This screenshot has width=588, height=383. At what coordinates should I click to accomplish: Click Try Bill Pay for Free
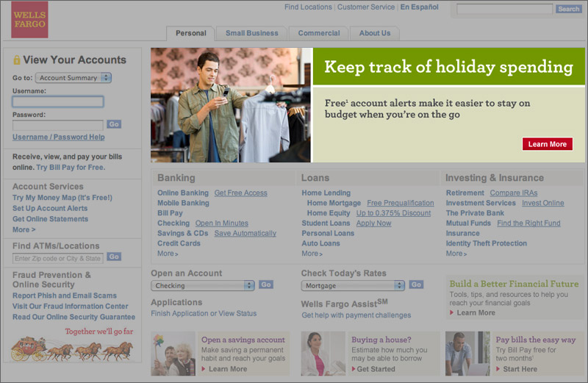pyautogui.click(x=71, y=168)
